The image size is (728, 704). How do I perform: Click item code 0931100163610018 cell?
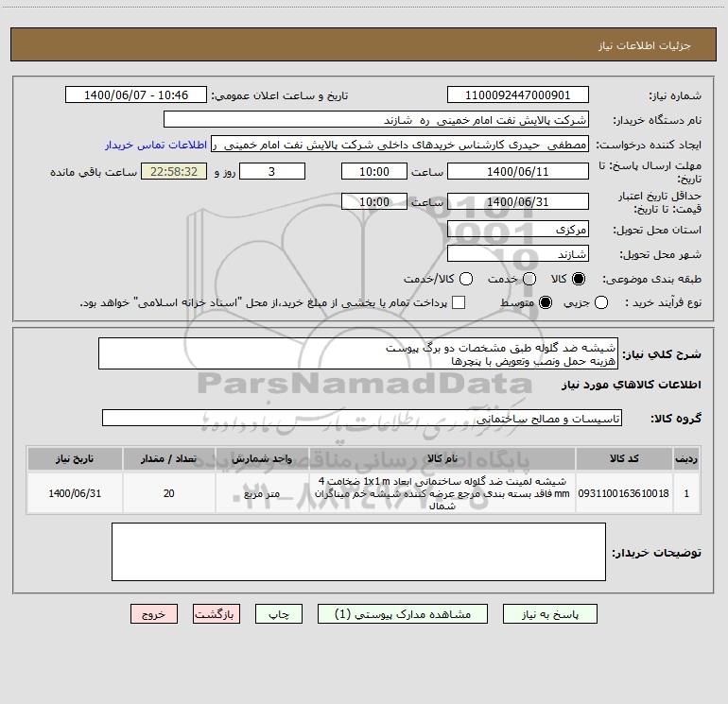pyautogui.click(x=624, y=493)
